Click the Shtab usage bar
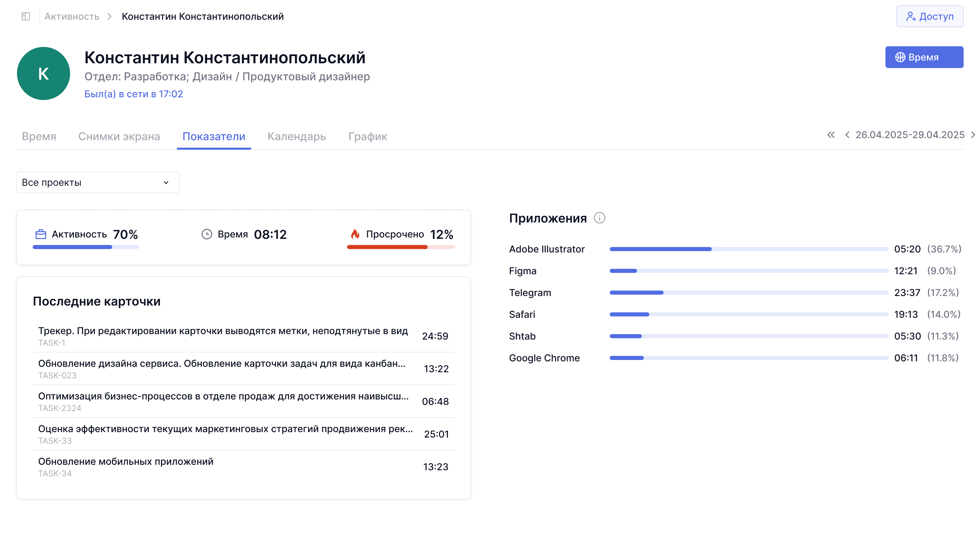The image size is (980, 558). [749, 336]
